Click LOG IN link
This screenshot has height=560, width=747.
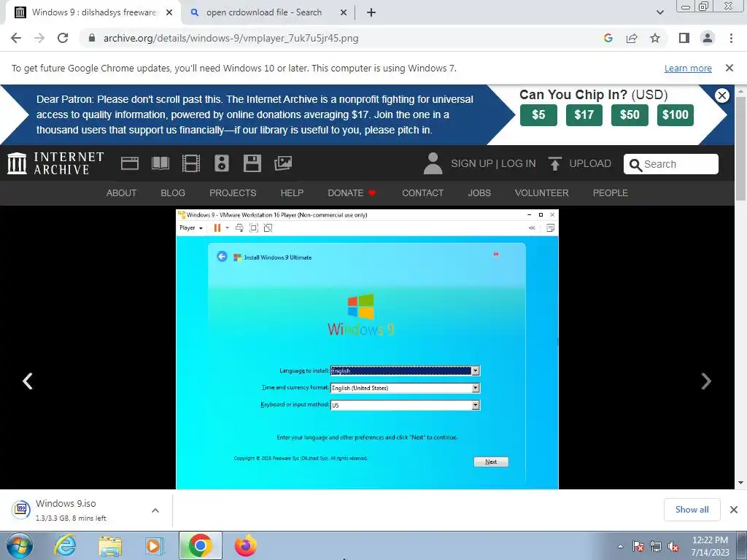coord(519,163)
